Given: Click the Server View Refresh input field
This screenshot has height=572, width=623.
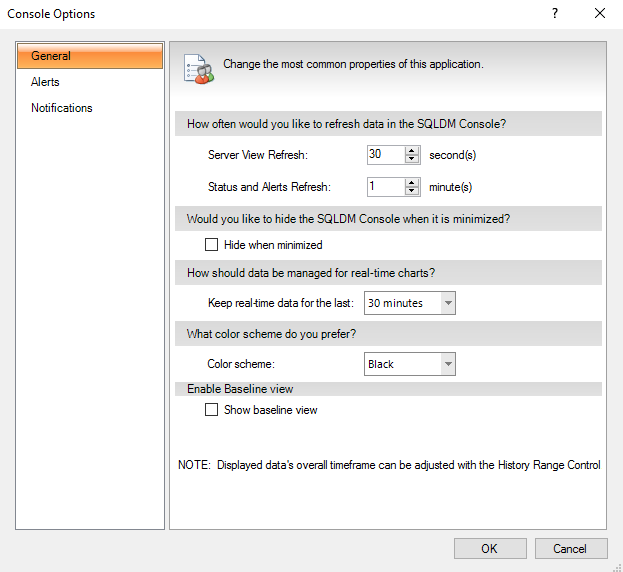Looking at the screenshot, I should pos(385,155).
